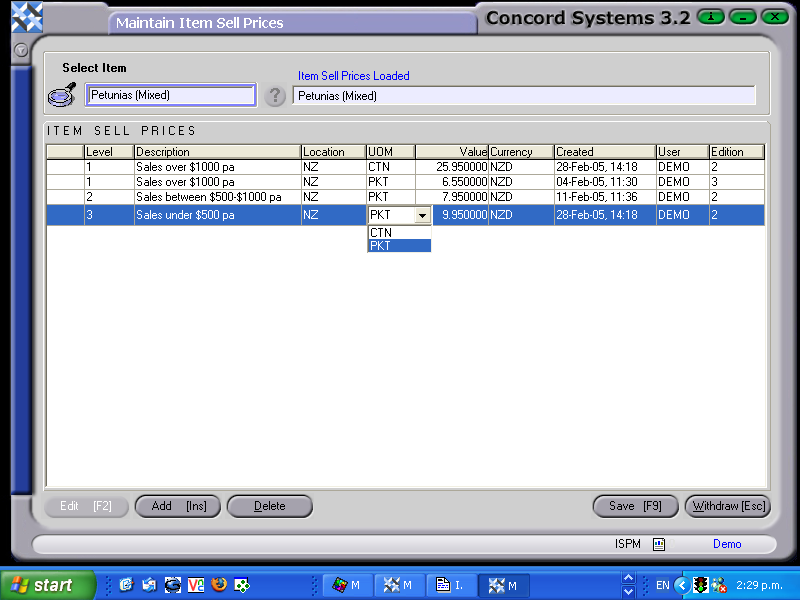Click the Demo link in status bar
Viewport: 800px width, 600px height.
(x=727, y=544)
